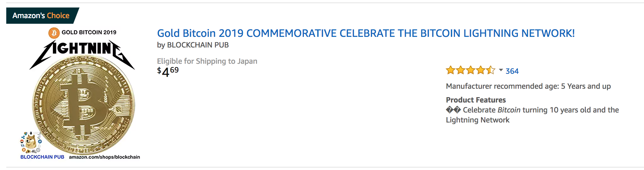Screen dimensions: 644x170
Task: Click the "GOLD BITCOIN 2019" label in image
Action: tap(89, 32)
